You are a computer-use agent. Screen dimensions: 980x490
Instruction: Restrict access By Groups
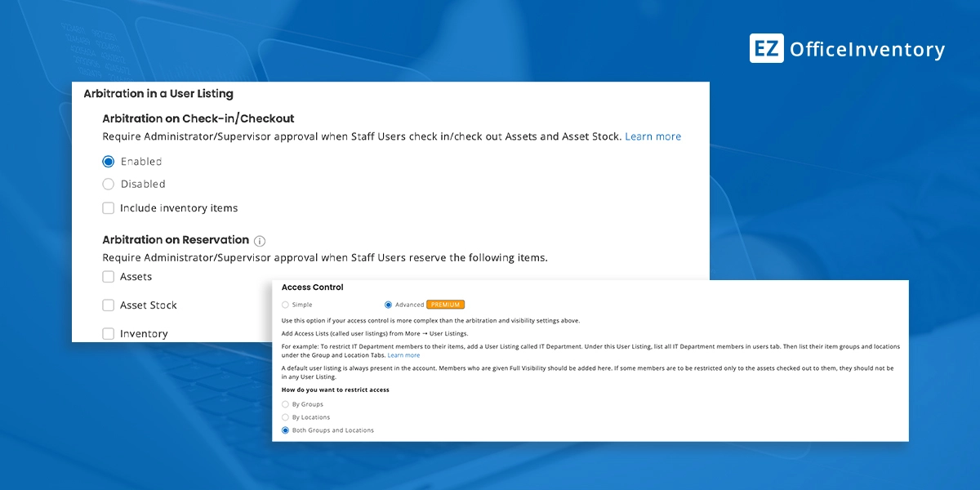(x=285, y=404)
